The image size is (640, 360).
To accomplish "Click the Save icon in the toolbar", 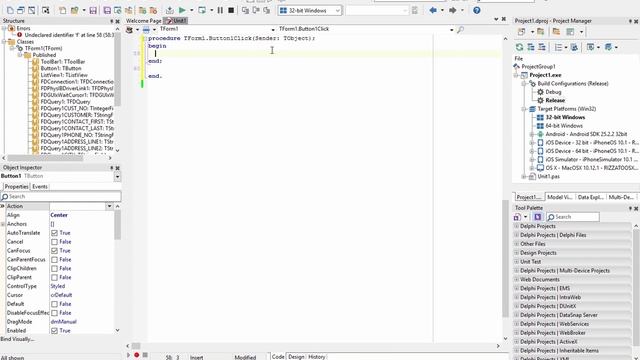I will (93, 10).
